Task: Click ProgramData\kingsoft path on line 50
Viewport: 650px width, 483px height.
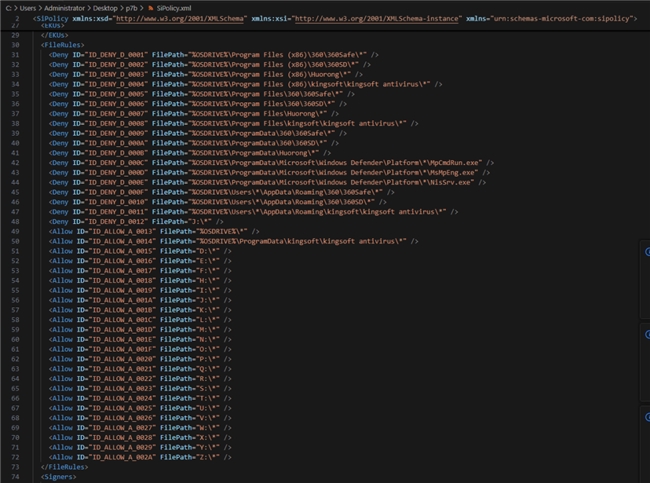Action: [301, 241]
